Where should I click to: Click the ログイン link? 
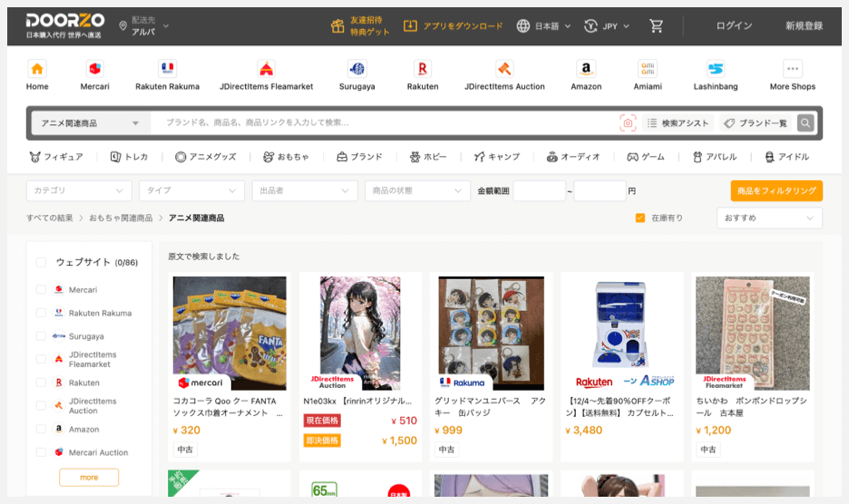click(x=734, y=25)
